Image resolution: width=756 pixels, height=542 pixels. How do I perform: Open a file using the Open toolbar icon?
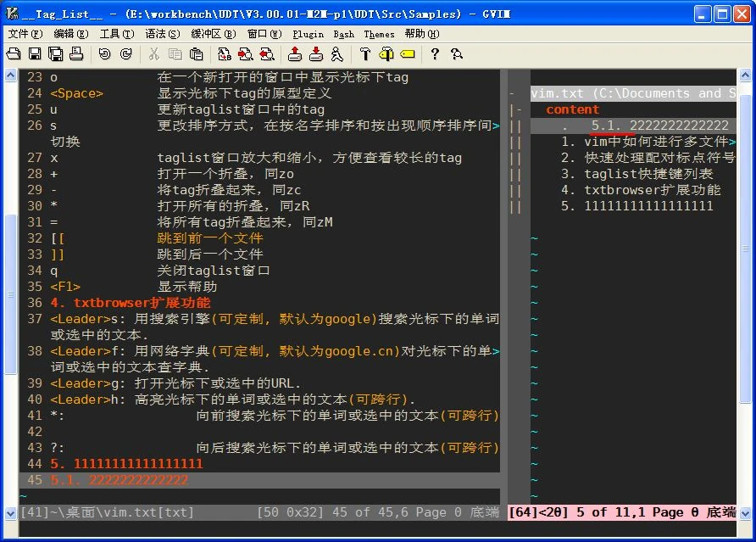coord(12,53)
